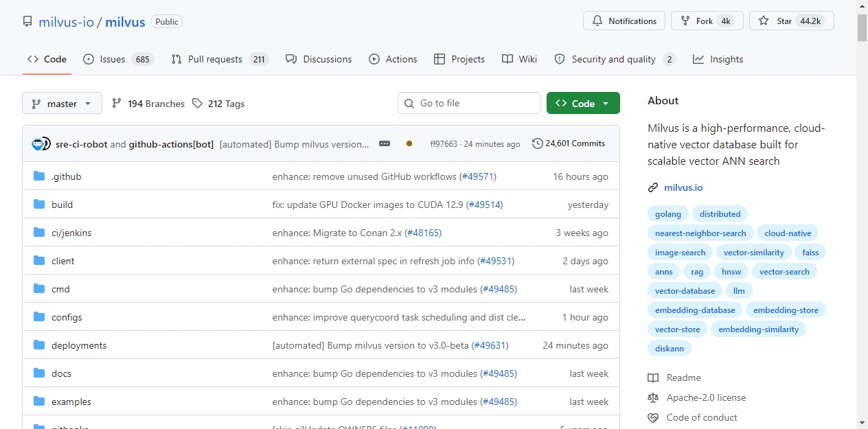Select the golang topic tag

pyautogui.click(x=668, y=214)
